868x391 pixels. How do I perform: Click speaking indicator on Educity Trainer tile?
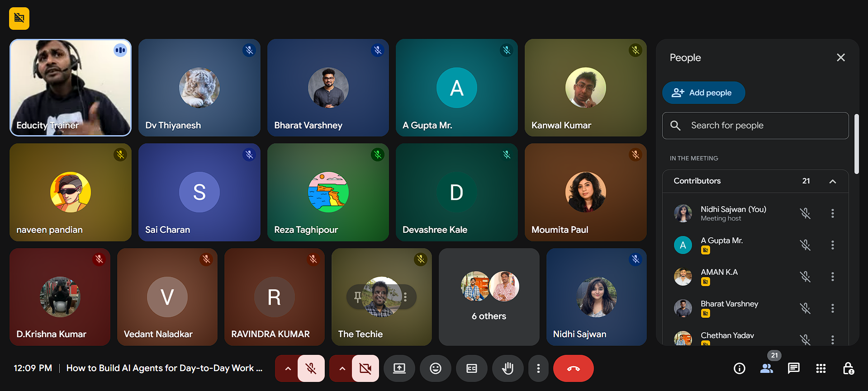click(x=120, y=50)
